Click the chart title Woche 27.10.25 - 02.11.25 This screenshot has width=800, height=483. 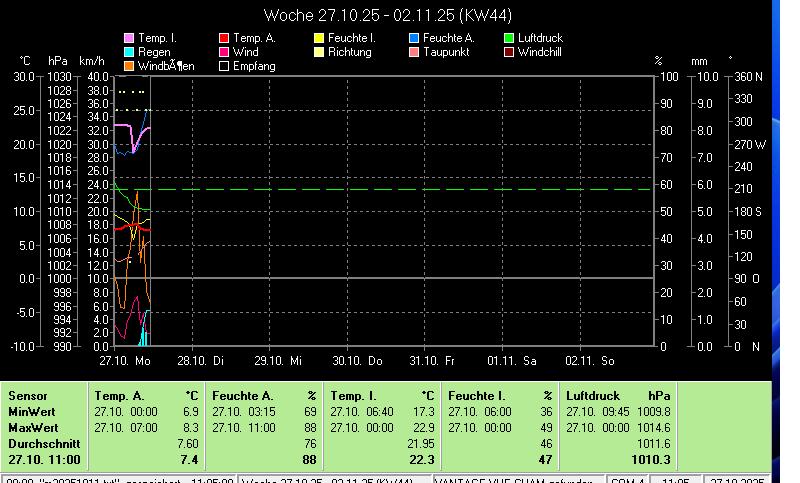click(394, 15)
